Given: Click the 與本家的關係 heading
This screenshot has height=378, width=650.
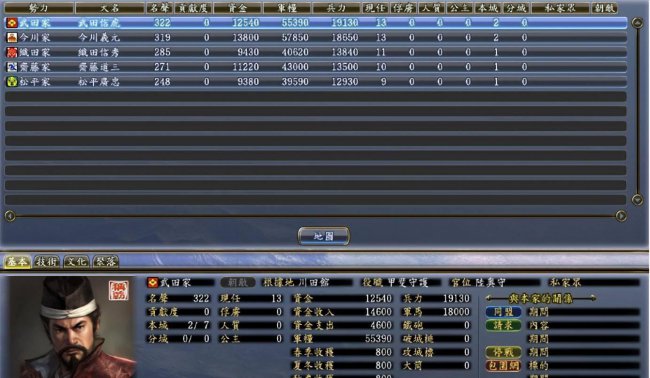Looking at the screenshot, I should (x=541, y=298).
